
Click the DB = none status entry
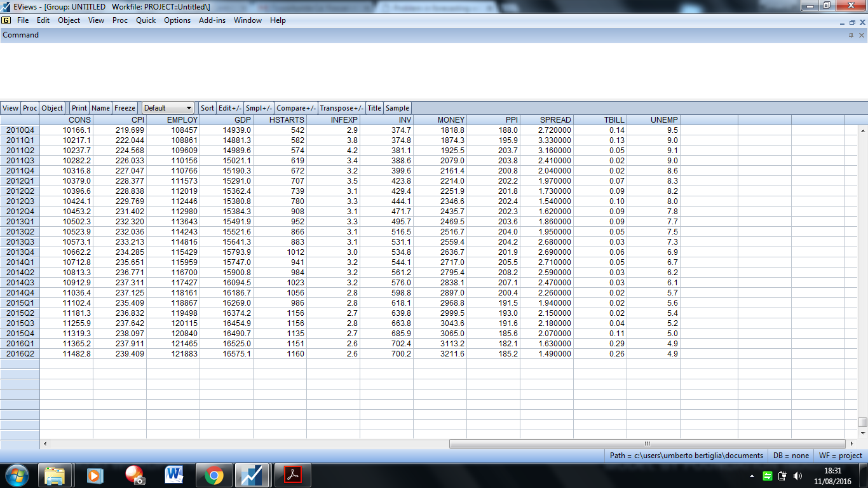pyautogui.click(x=790, y=456)
